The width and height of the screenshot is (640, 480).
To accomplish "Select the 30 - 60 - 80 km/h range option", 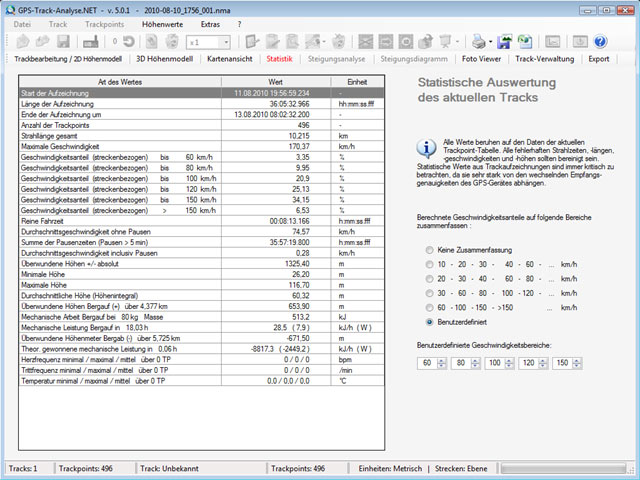I will (429, 293).
